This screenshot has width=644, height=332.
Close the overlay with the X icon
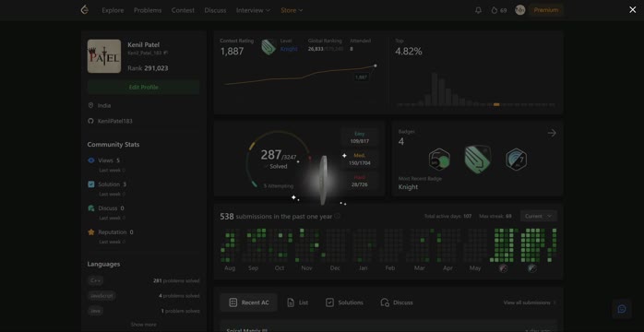633,9
